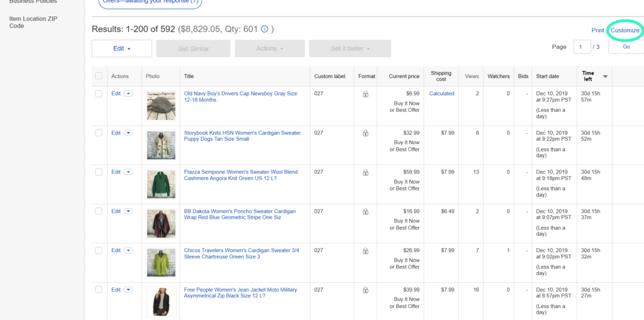Click format icon for Piazza Sempione sweater row
The image size is (644, 320).
pyautogui.click(x=365, y=172)
